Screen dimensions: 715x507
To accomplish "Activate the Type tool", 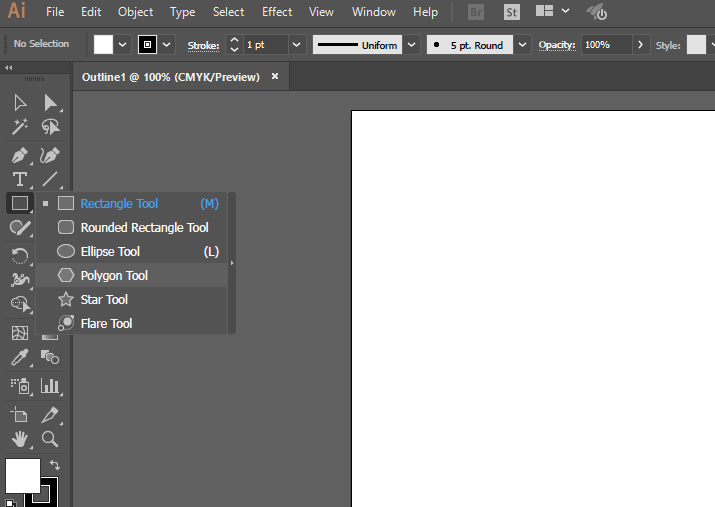I will 19,180.
